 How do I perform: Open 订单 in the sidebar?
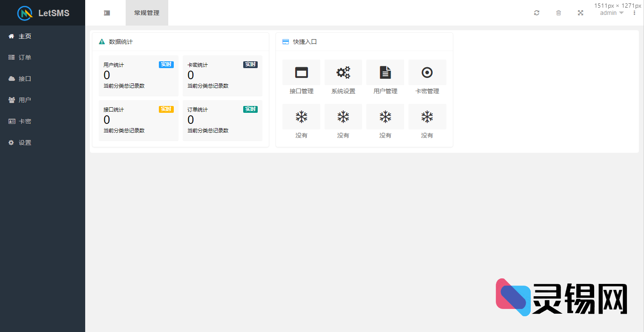(25, 57)
